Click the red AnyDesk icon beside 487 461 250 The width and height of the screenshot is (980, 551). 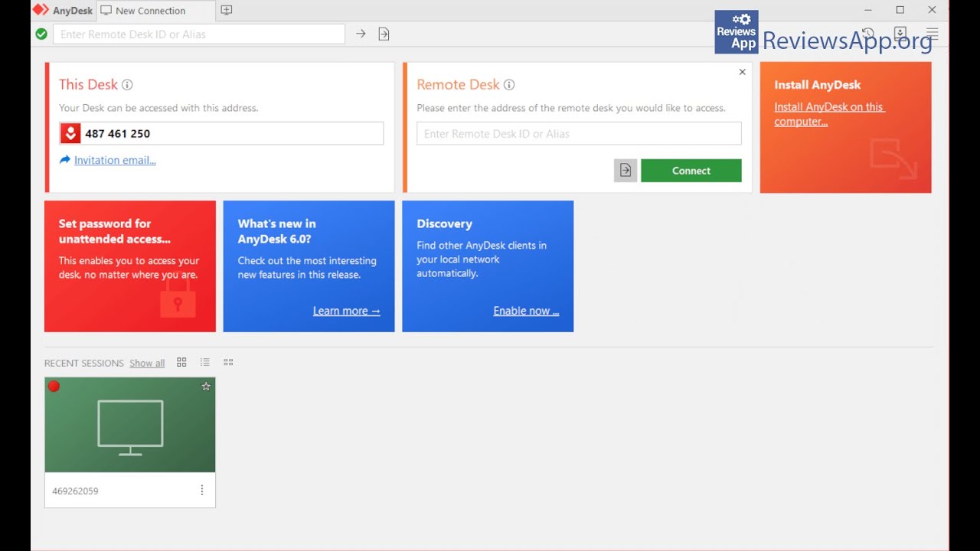click(70, 133)
